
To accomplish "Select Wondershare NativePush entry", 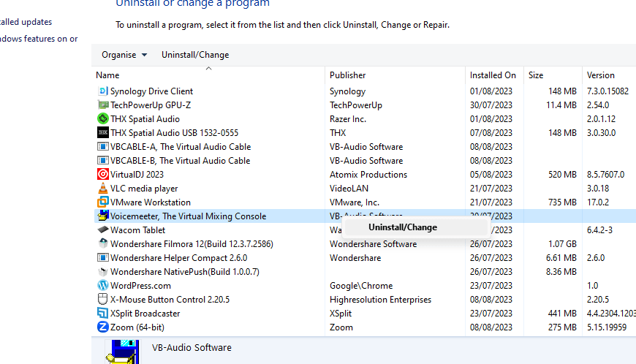I will click(184, 272).
